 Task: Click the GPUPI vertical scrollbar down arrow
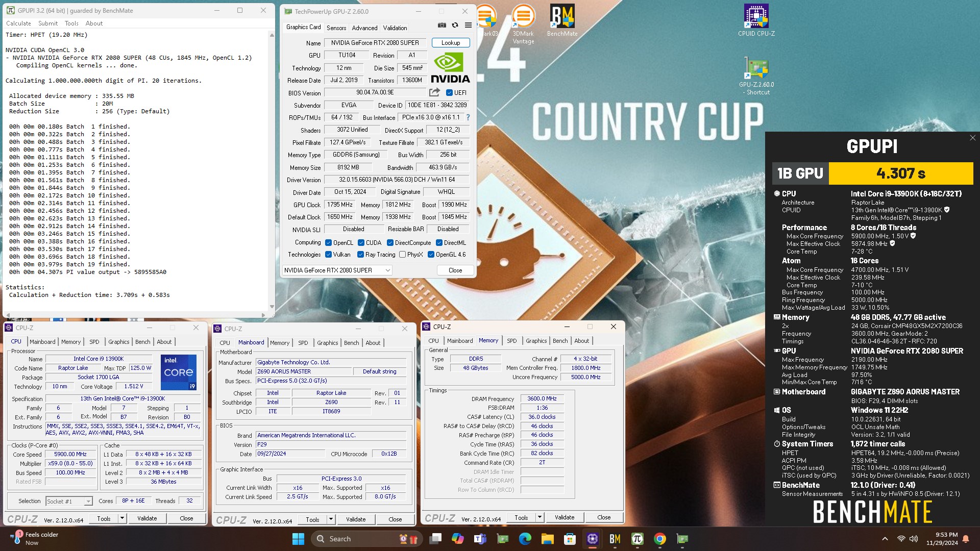(x=272, y=307)
